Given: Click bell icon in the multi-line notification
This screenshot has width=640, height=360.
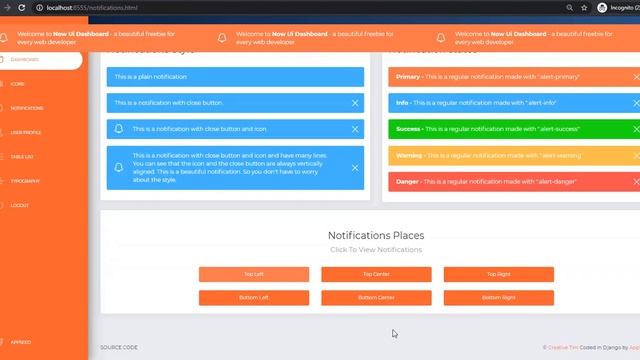Looking at the screenshot, I should coord(119,167).
